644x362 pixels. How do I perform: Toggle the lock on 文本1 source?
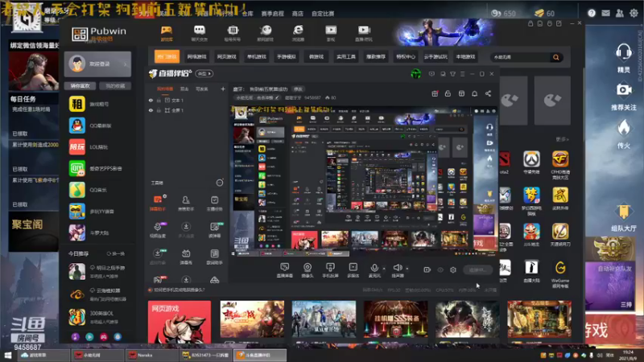click(159, 100)
